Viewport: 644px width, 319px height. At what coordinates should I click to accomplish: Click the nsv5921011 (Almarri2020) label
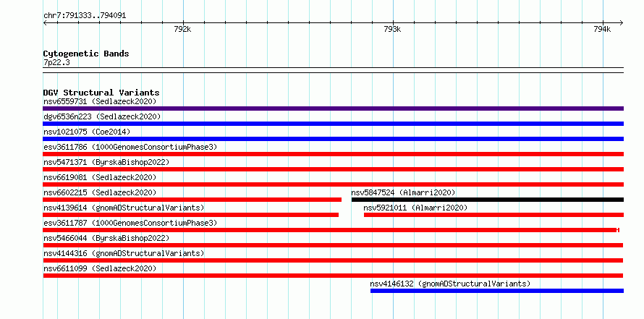tap(415, 208)
